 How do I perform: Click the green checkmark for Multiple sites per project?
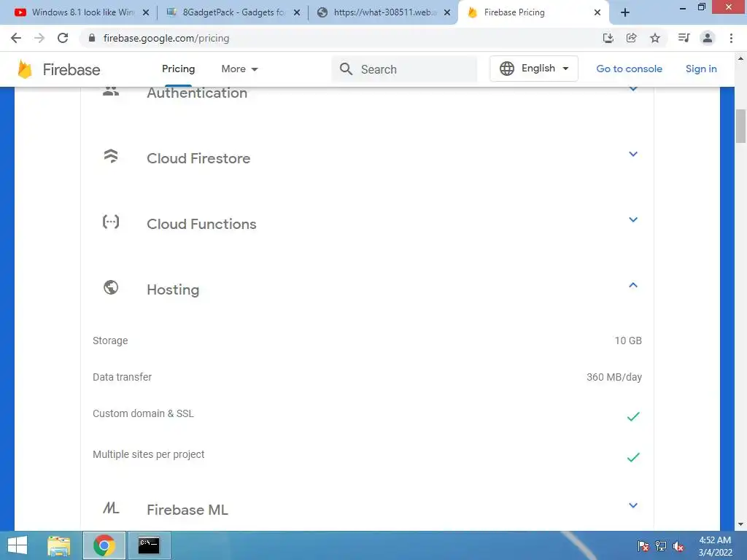pyautogui.click(x=633, y=458)
